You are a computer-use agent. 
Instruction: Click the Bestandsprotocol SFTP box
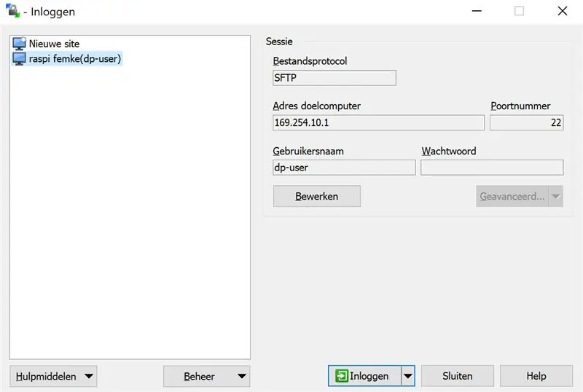point(334,78)
